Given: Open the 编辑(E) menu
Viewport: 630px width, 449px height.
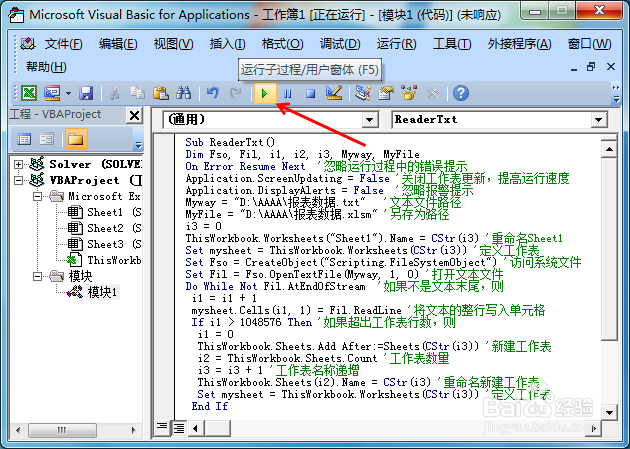Looking at the screenshot, I should pyautogui.click(x=118, y=44).
